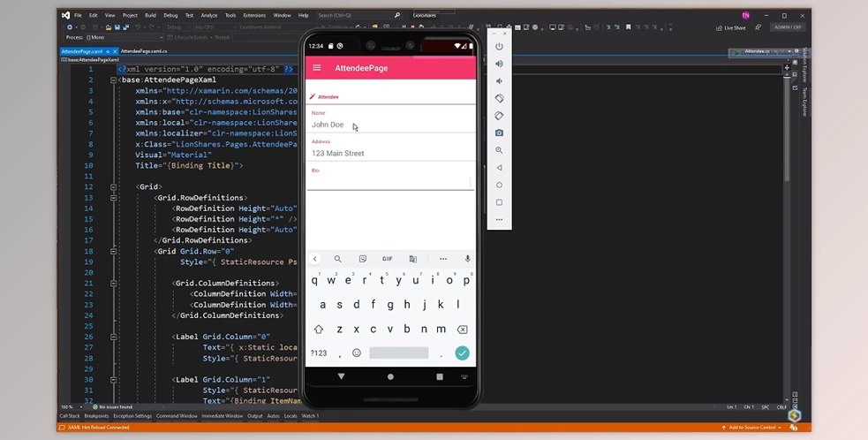Click the Live Share button
The width and height of the screenshot is (868, 440).
(731, 27)
